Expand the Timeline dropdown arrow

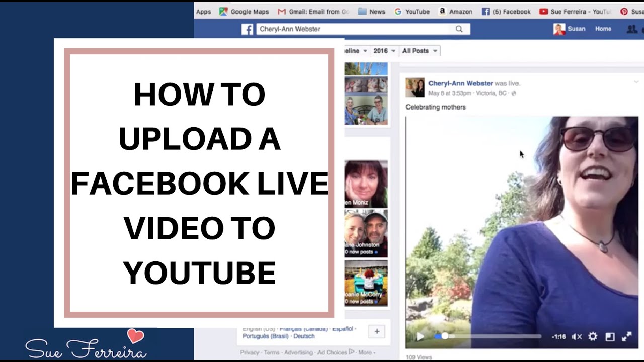point(364,51)
